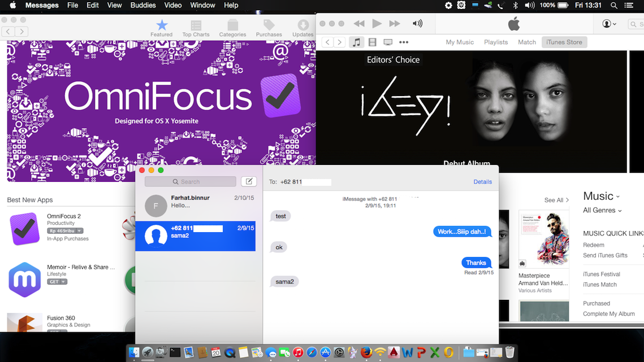Switch to My Music tab in iTunes
The image size is (644, 362).
(460, 42)
